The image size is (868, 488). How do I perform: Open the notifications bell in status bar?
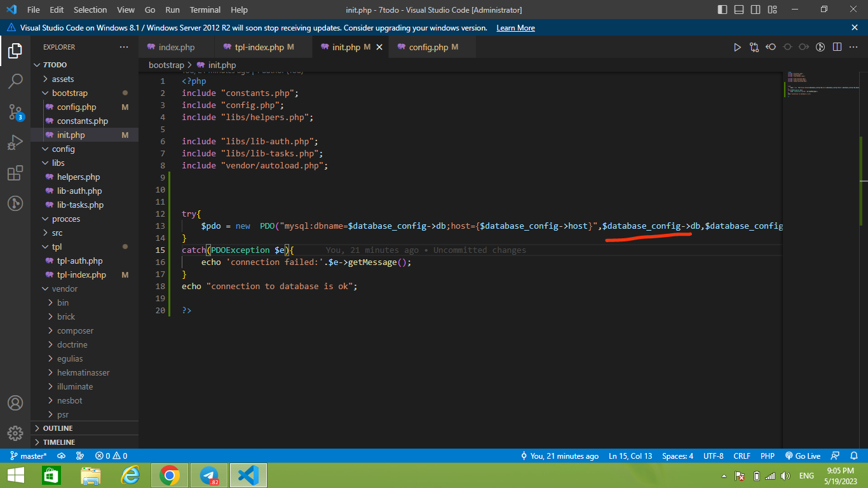click(x=854, y=456)
